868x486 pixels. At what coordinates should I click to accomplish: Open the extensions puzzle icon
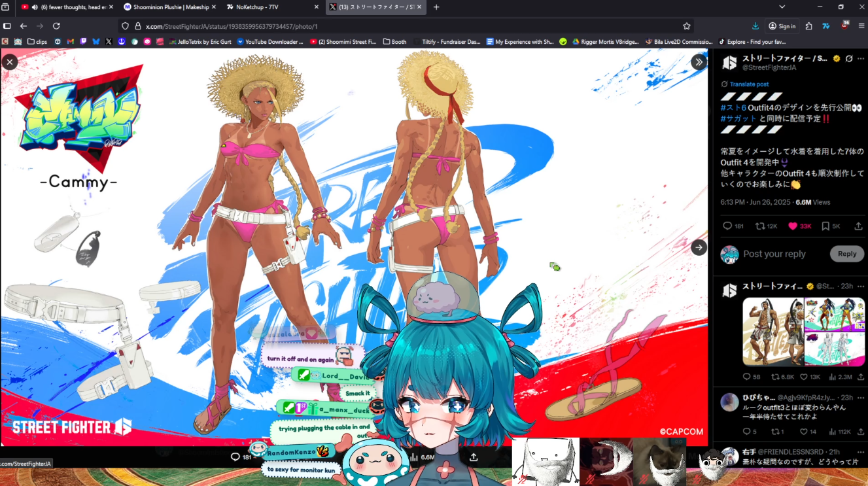(x=809, y=26)
